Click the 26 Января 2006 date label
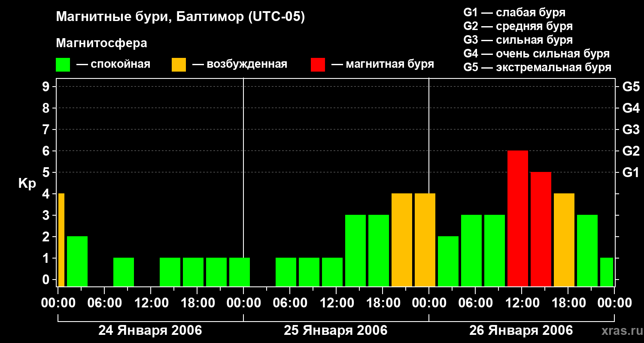This screenshot has width=644, height=343. click(521, 331)
